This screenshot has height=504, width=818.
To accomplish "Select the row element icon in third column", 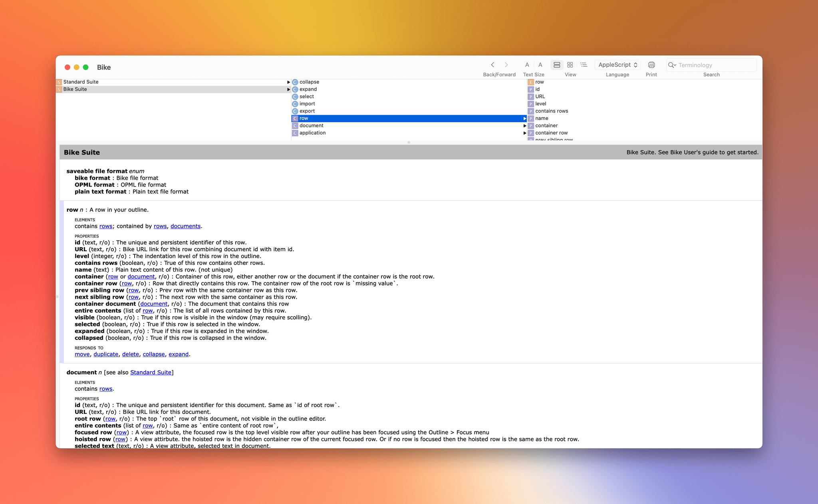I will coord(531,82).
